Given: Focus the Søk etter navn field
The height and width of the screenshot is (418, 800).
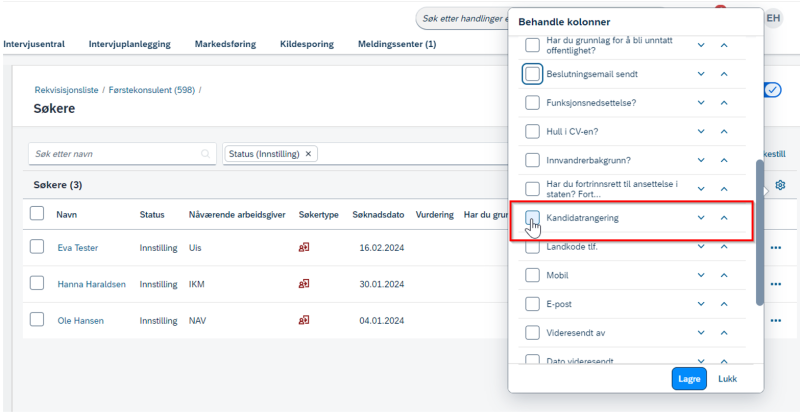Looking at the screenshot, I should pos(122,154).
